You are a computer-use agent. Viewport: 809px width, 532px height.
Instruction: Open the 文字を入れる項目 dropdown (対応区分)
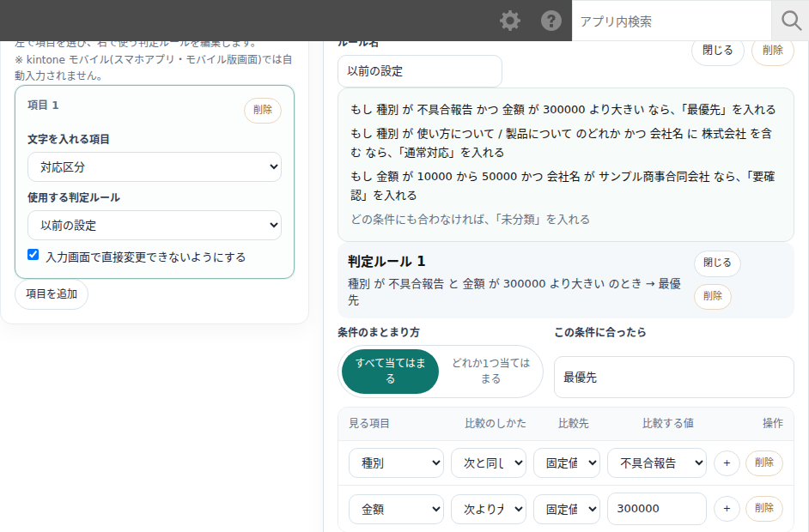point(155,167)
